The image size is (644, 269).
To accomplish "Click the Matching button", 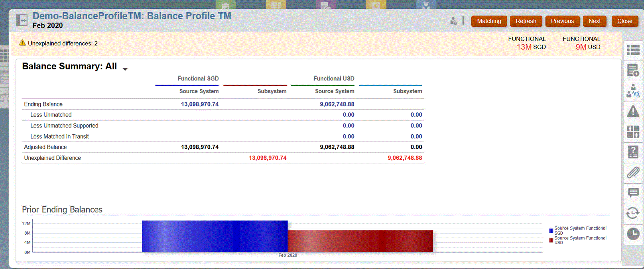I will [489, 21].
